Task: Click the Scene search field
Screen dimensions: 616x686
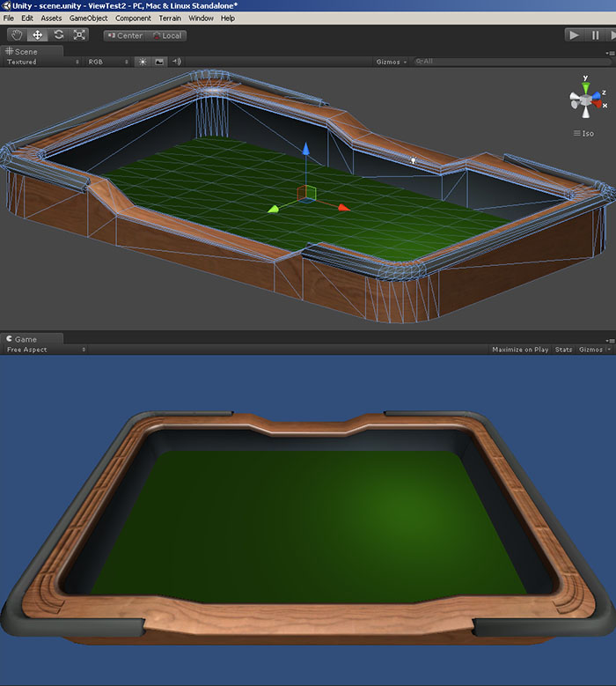Action: [x=511, y=62]
